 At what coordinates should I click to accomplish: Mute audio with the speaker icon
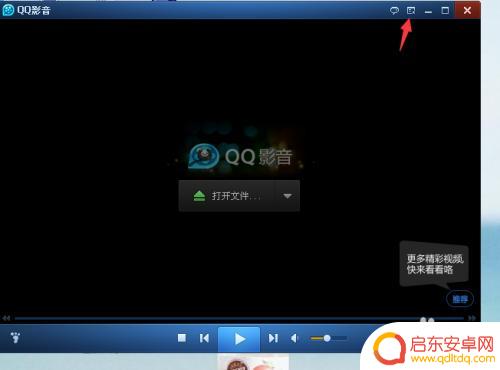pos(294,338)
